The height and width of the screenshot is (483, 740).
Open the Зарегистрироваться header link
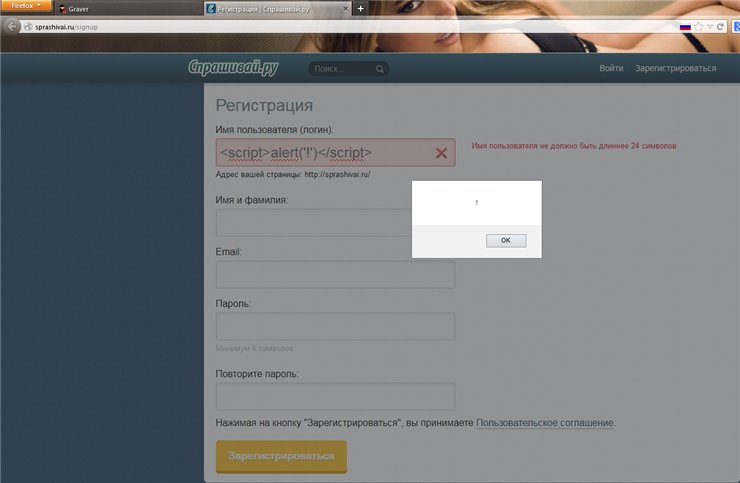coord(675,68)
